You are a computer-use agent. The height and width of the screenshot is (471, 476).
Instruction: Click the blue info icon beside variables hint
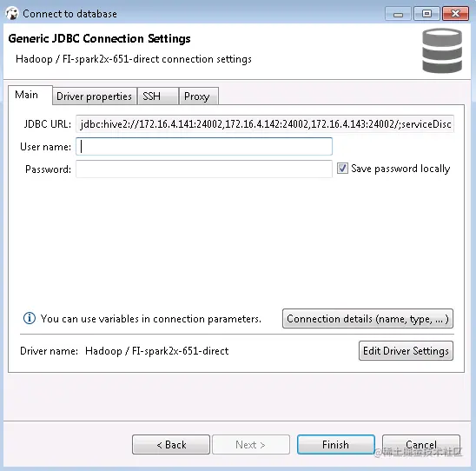30,318
